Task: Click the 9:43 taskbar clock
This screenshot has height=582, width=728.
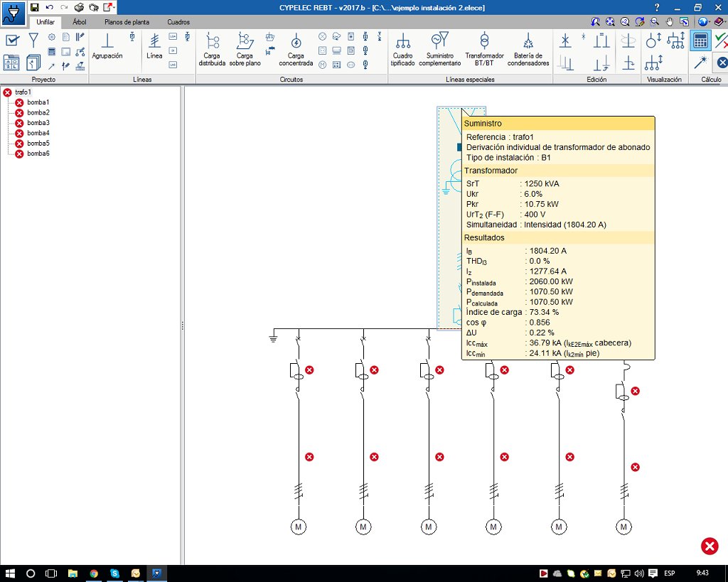Action: coord(702,573)
